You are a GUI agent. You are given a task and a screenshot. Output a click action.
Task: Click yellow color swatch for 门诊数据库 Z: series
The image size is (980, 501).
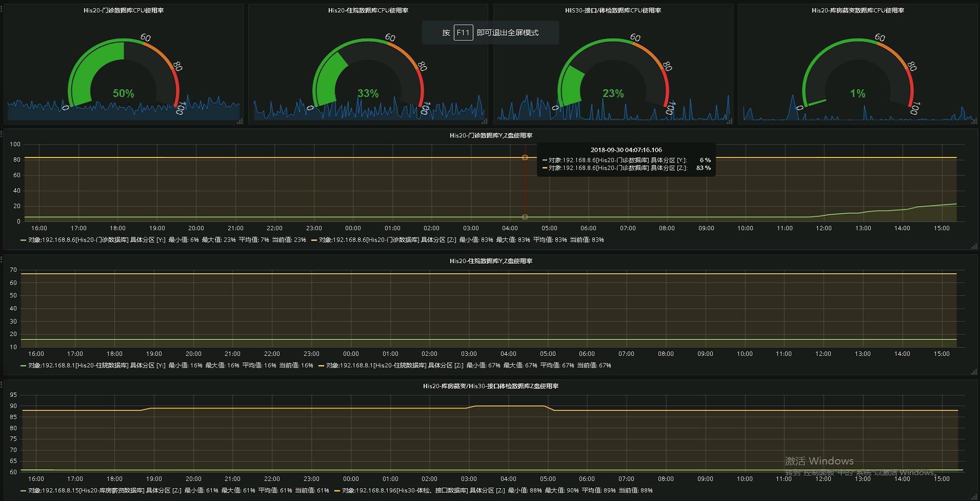pyautogui.click(x=314, y=240)
